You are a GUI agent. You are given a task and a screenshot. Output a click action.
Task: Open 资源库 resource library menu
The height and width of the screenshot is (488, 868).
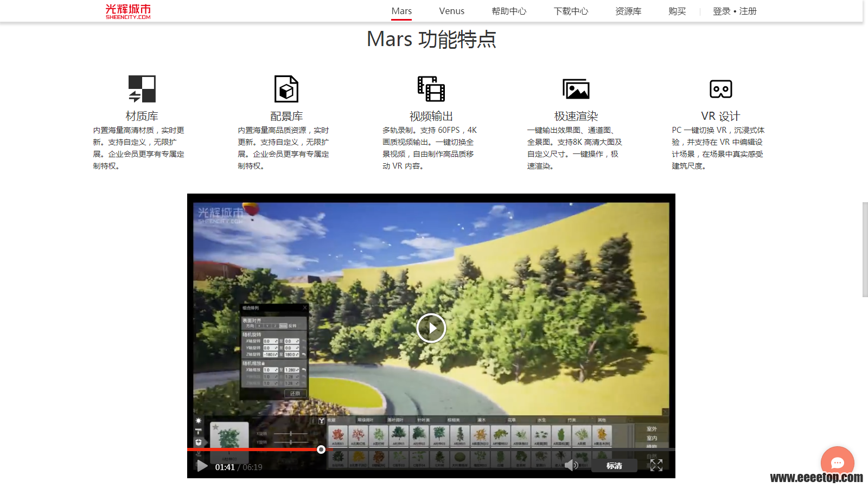click(628, 11)
